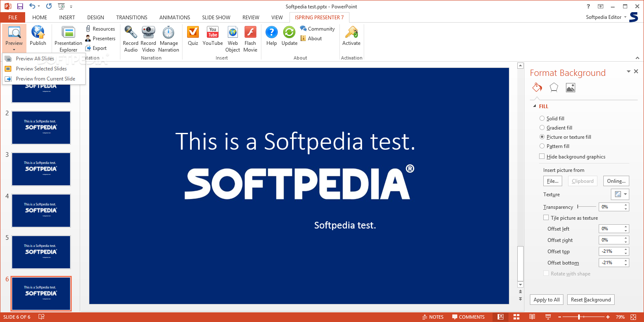This screenshot has width=644, height=322.
Task: Switch to Normal view in status bar
Action: pyautogui.click(x=501, y=317)
